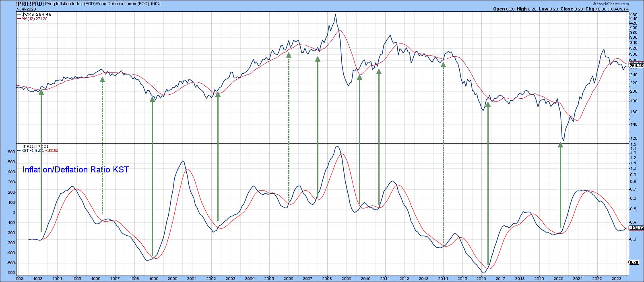
Task: Click the dashed green arrowhead at 2014
Action: point(443,64)
